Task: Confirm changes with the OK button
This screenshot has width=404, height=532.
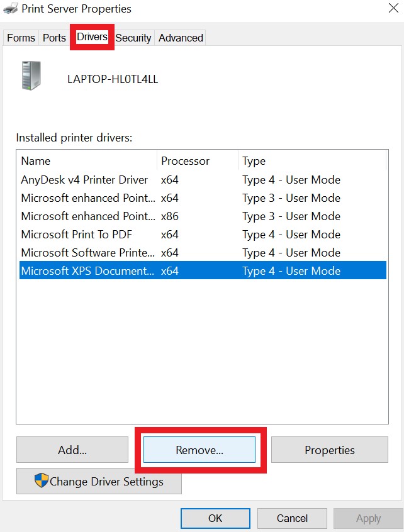Action: (x=215, y=518)
